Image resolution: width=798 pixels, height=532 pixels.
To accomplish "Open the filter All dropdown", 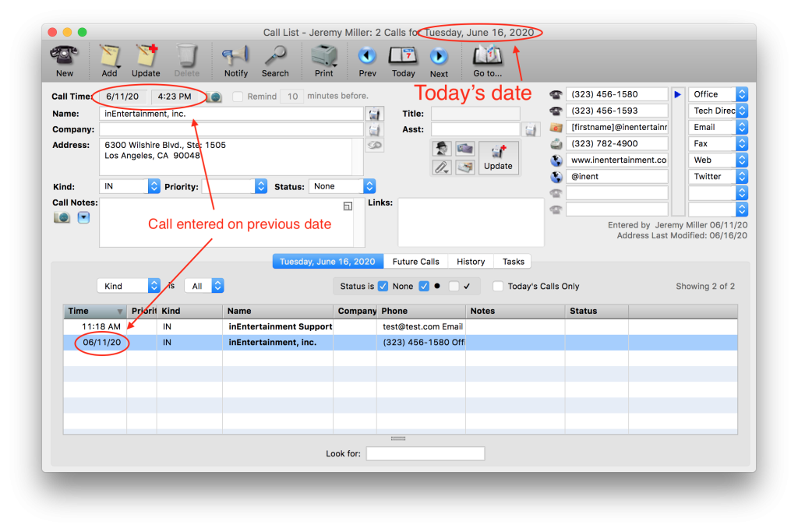I will (x=204, y=286).
